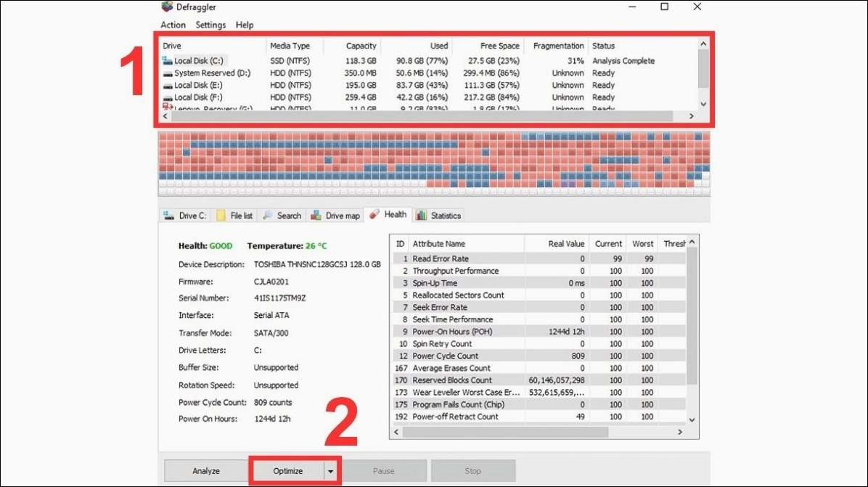Viewport: 868px width, 487px height.
Task: Click the Statistics bar chart icon
Action: coord(421,216)
